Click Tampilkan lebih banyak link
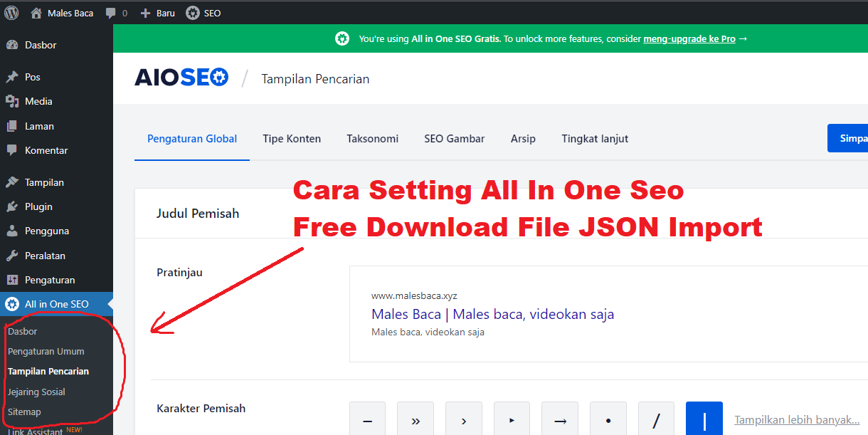868x435 pixels. (x=797, y=420)
